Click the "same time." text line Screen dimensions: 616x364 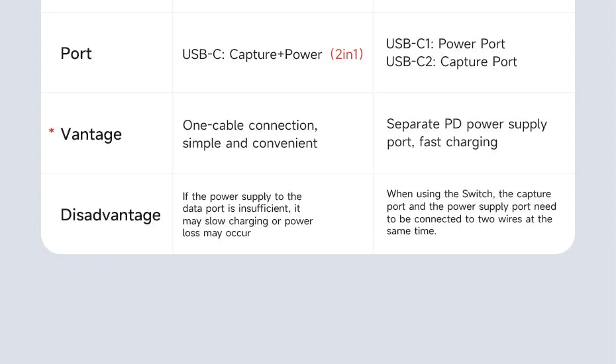(x=411, y=231)
